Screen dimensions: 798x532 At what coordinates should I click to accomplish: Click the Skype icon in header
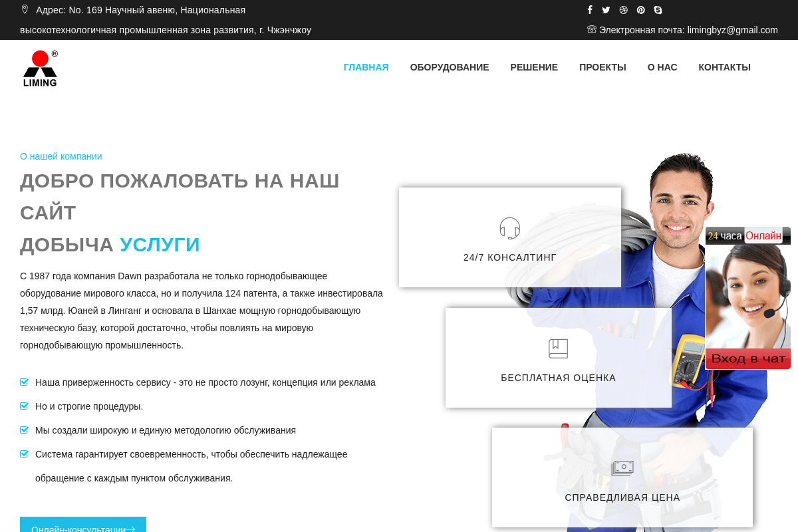658,10
